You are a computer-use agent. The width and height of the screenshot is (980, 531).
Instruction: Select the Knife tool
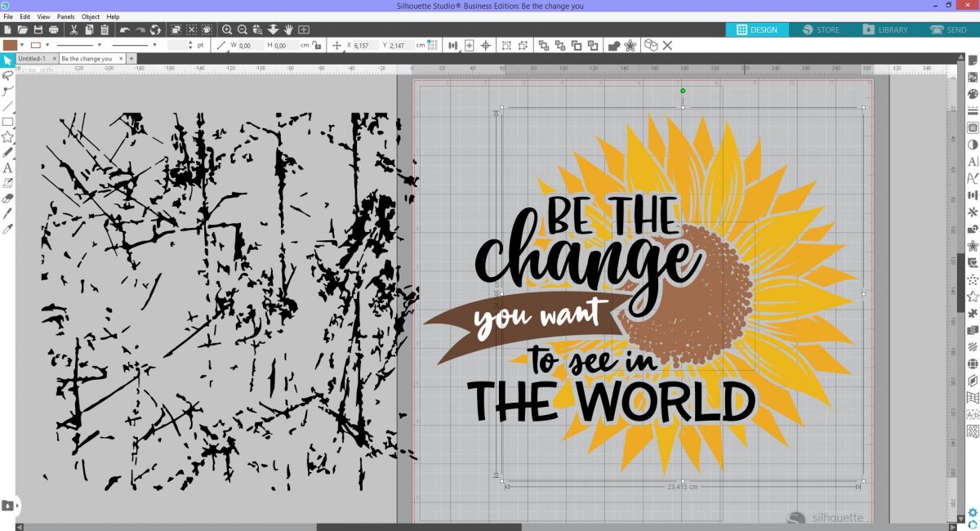(6, 213)
